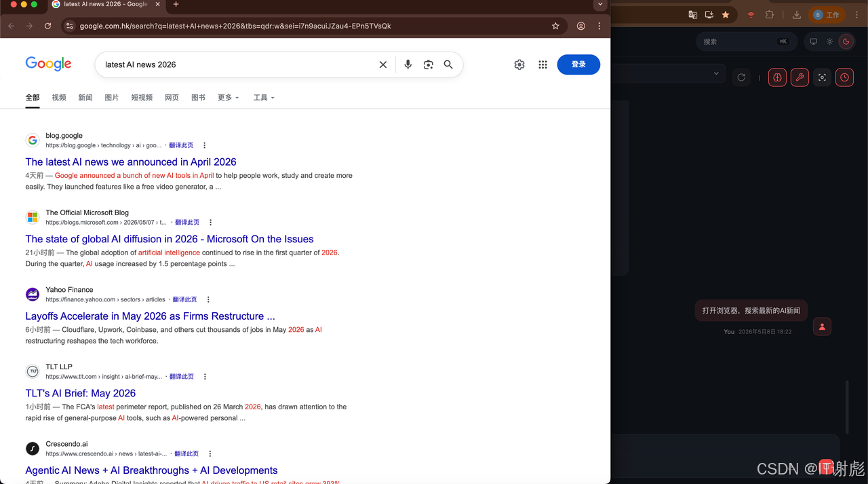This screenshot has width=868, height=484.
Task: Go forward in front Chrome window
Action: point(29,26)
